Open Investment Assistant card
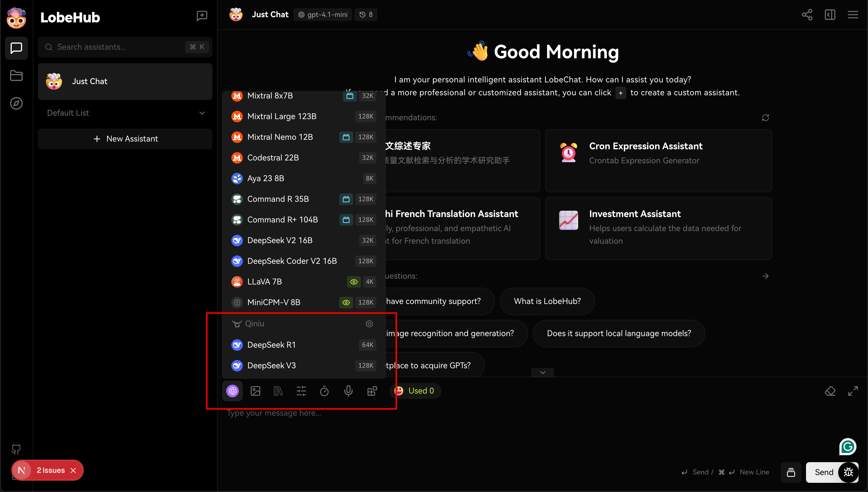The width and height of the screenshot is (868, 492). pos(658,228)
